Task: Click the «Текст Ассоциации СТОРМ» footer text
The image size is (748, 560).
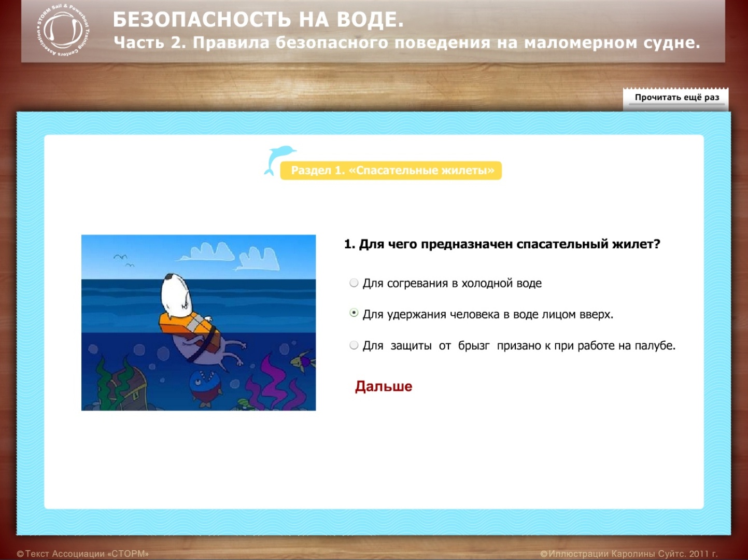Action: 83,553
